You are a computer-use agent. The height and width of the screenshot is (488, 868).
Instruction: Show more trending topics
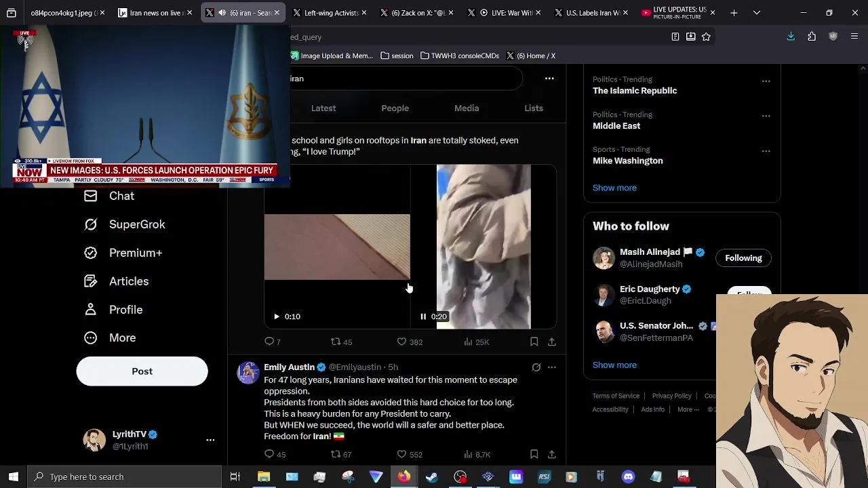pos(614,188)
